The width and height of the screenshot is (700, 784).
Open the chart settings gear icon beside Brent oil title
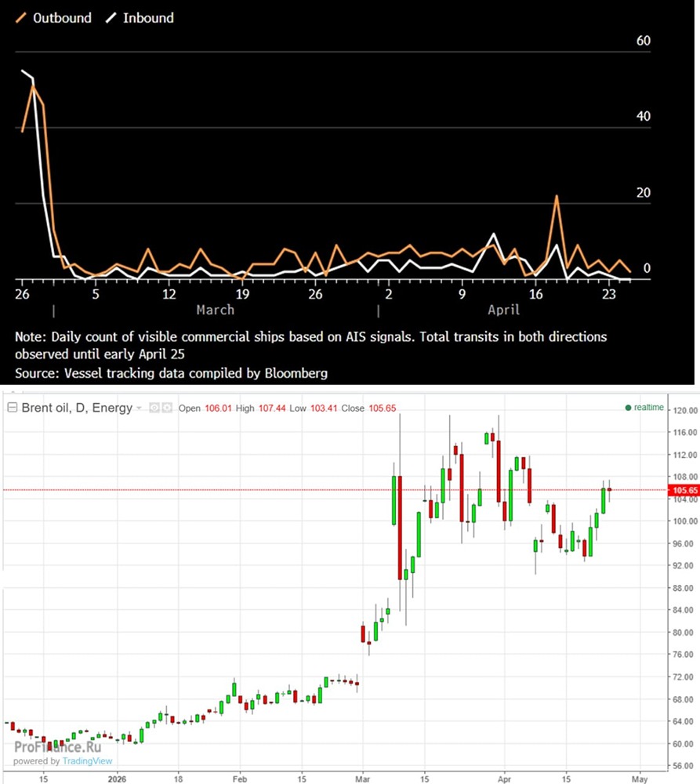pos(167,408)
